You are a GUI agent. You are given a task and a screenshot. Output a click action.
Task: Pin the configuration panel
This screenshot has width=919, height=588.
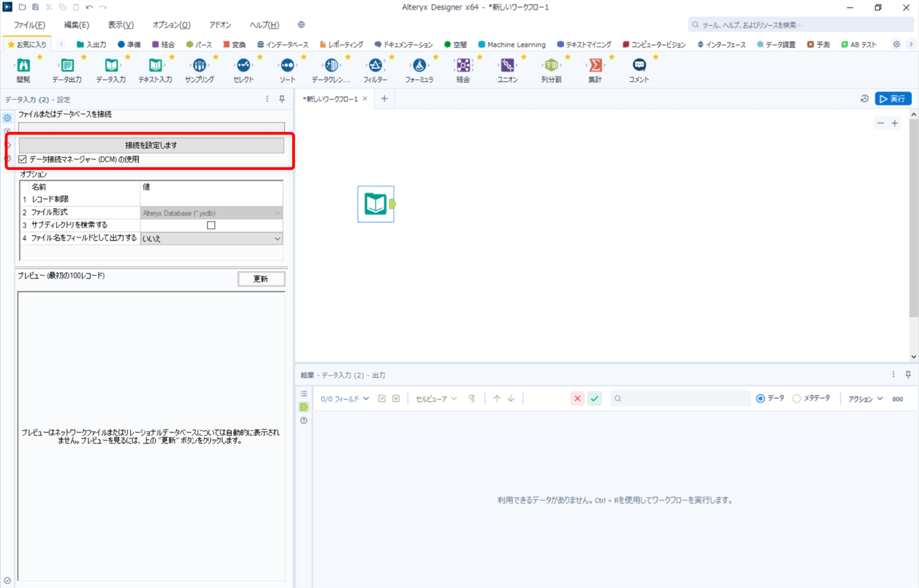coord(282,99)
